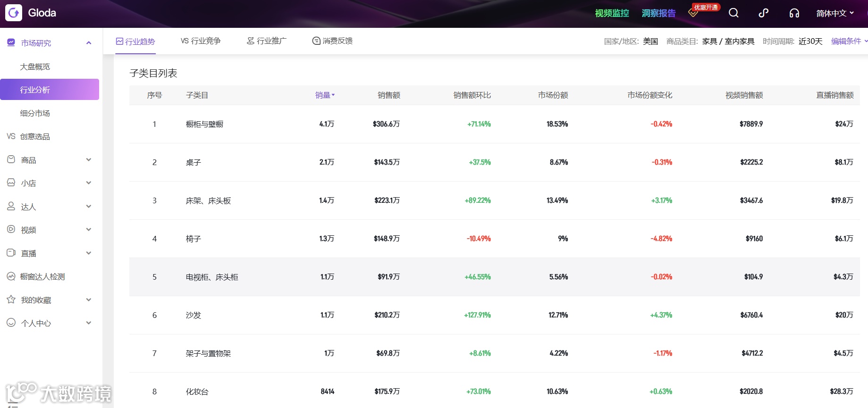Viewport: 868px width, 408px height.
Task: Click the 达人 person icon
Action: (x=11, y=206)
